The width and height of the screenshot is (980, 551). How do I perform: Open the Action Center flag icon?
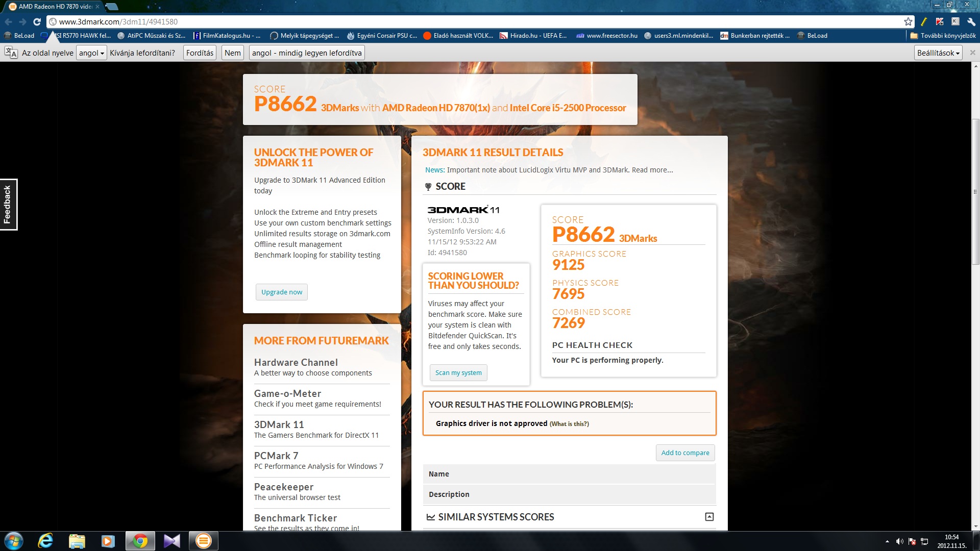click(912, 541)
